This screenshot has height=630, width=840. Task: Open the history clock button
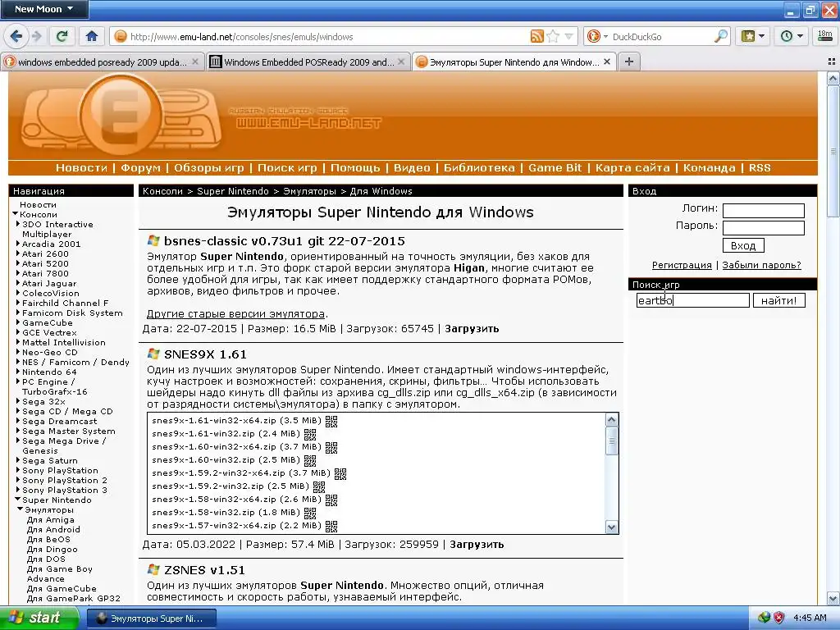click(792, 36)
